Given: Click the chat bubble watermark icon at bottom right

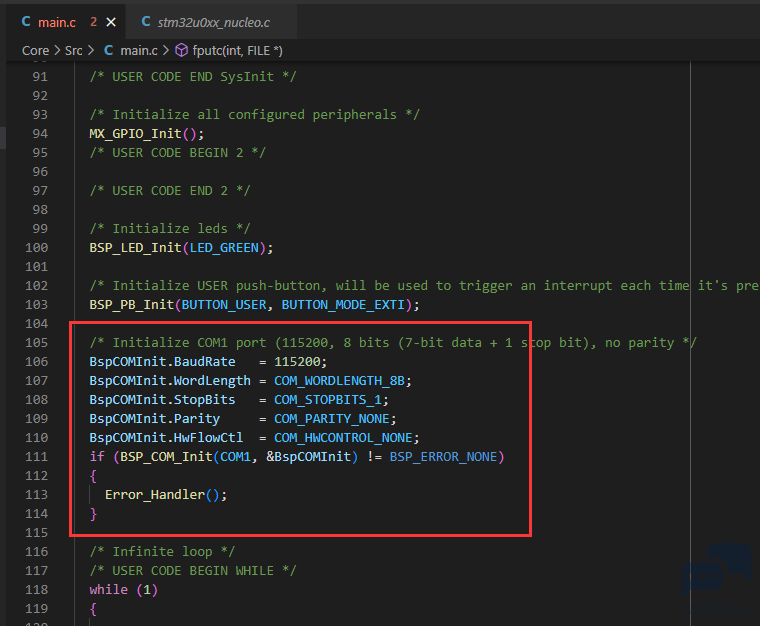Looking at the screenshot, I should [x=716, y=572].
